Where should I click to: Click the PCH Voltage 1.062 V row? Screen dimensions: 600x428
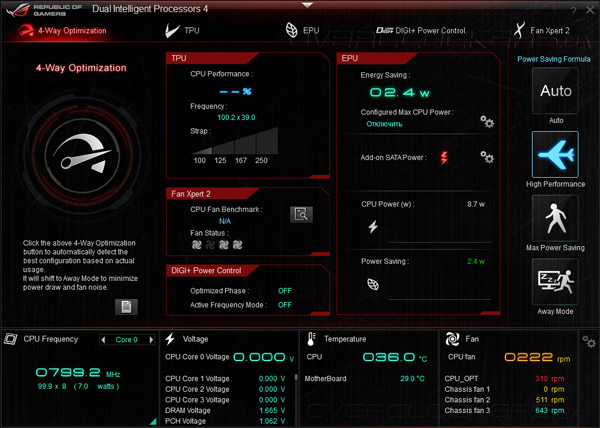(225, 421)
